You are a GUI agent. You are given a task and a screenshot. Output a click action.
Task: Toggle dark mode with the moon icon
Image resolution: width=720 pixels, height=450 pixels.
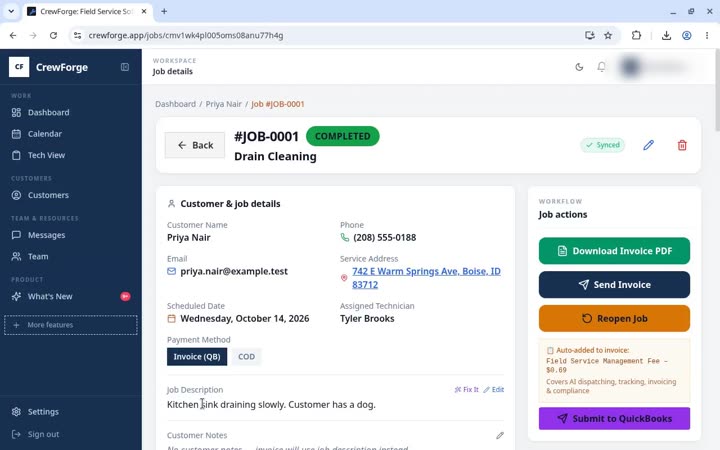(579, 67)
